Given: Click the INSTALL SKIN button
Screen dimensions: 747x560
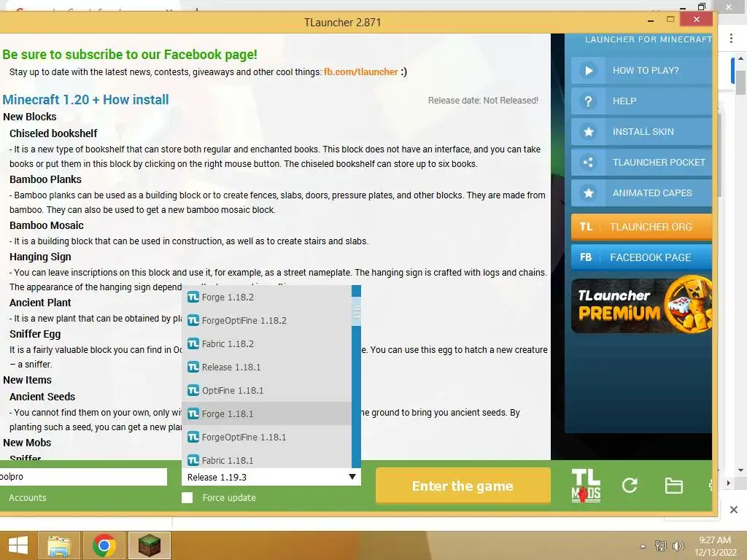Looking at the screenshot, I should click(x=641, y=132).
